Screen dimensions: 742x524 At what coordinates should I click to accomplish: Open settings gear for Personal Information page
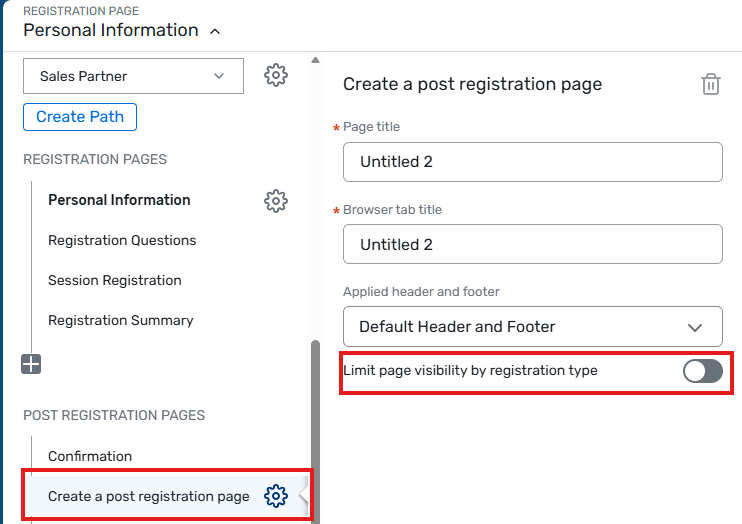point(276,200)
